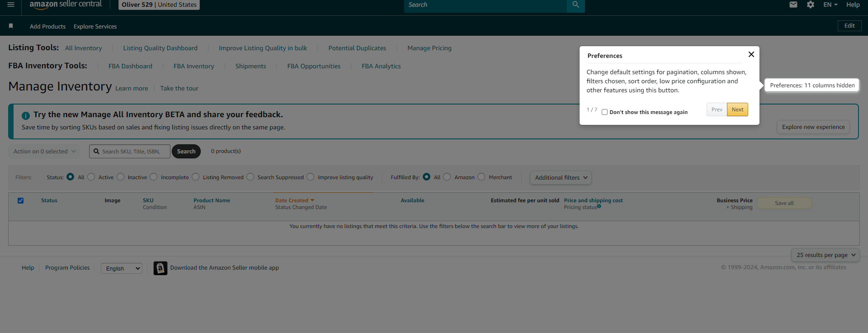Image resolution: width=868 pixels, height=333 pixels.
Task: Open Listing Quality Dashboard
Action: coord(160,48)
